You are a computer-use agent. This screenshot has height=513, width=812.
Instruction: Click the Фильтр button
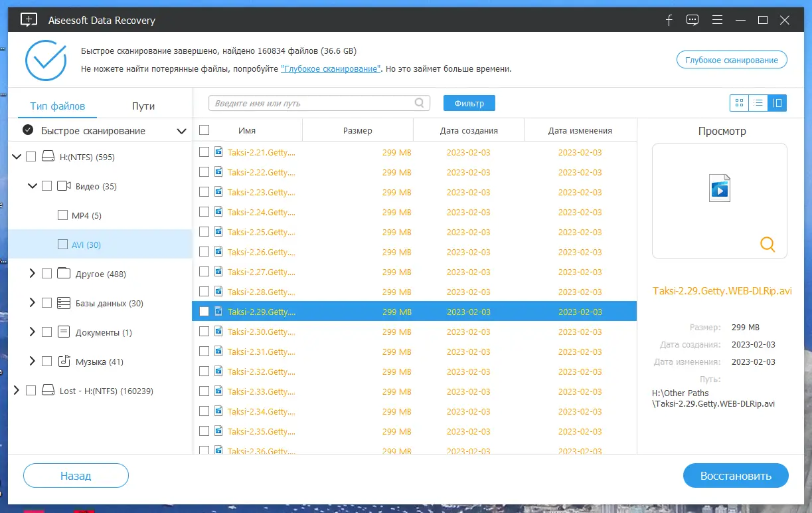tap(469, 103)
